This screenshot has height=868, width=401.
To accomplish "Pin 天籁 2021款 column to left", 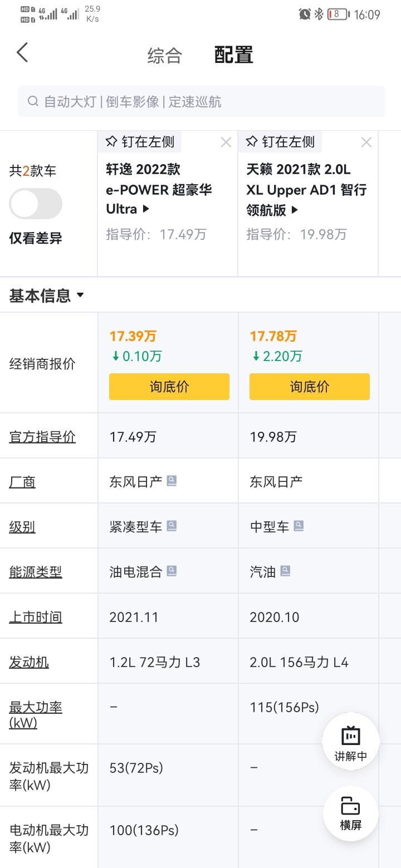I will coord(280,142).
